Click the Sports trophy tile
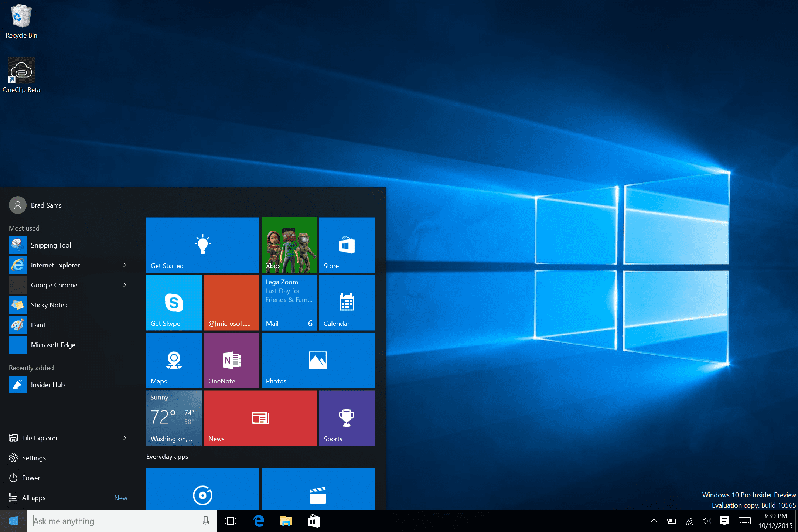 pyautogui.click(x=347, y=418)
